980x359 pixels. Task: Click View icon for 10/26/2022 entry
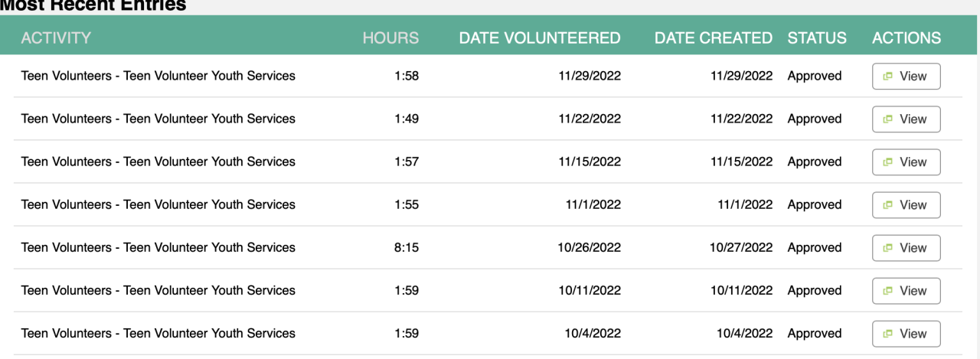click(888, 248)
